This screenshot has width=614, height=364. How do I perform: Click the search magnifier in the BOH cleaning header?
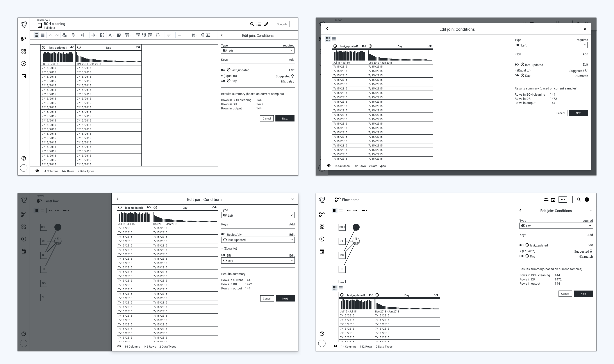(x=252, y=24)
